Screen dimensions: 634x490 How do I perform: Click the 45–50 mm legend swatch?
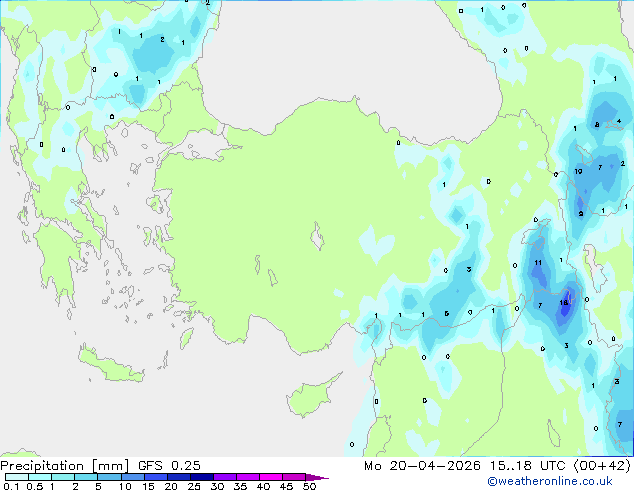pyautogui.click(x=294, y=477)
